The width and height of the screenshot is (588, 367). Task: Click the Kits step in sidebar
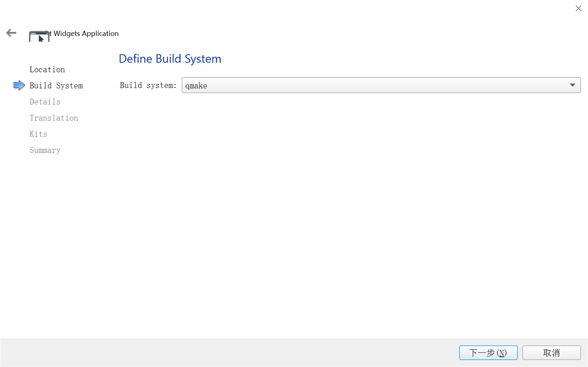(39, 134)
